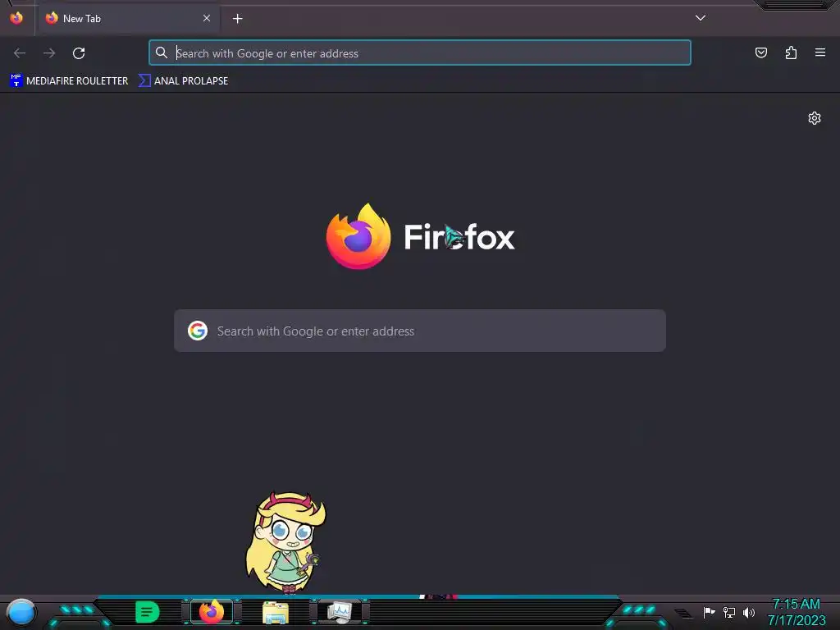This screenshot has height=630, width=840.
Task: Open a new tab with plus button
Action: tap(237, 19)
